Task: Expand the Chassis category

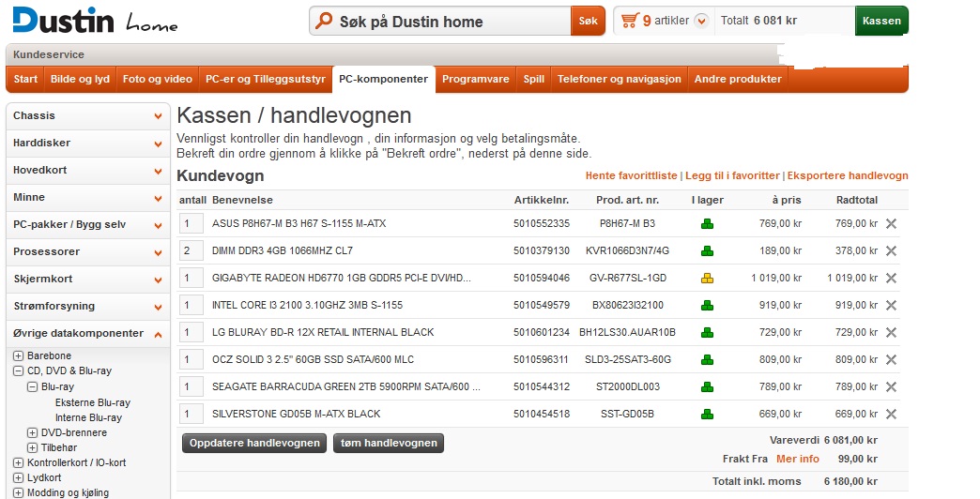Action: (x=158, y=116)
